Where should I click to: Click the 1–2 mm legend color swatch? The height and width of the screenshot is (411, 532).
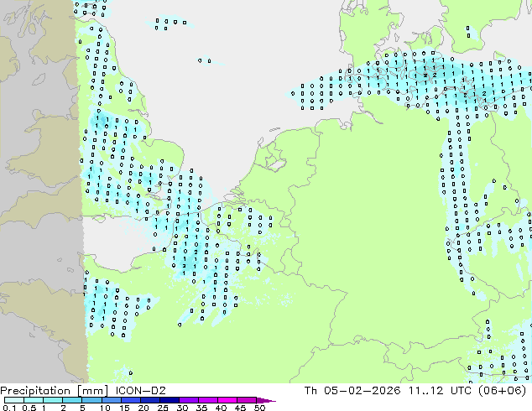point(53,400)
